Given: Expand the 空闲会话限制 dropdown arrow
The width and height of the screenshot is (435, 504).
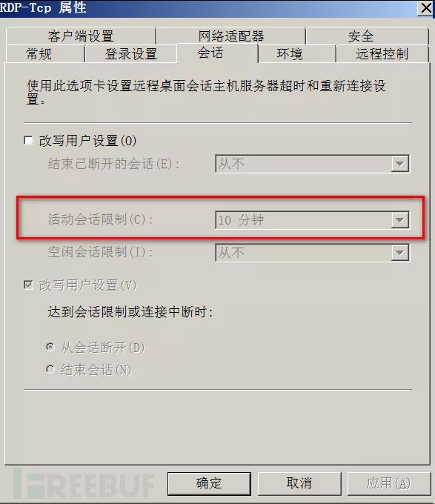Looking at the screenshot, I should [399, 253].
